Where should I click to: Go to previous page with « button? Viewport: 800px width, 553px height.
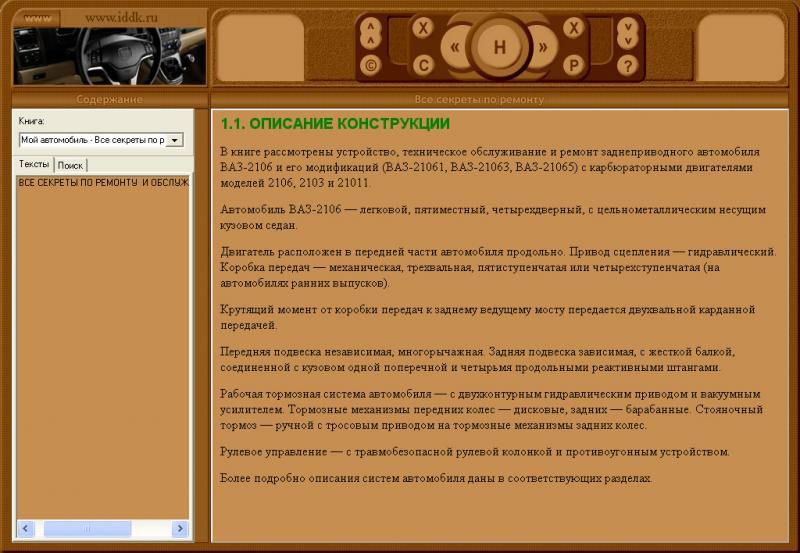(x=456, y=47)
